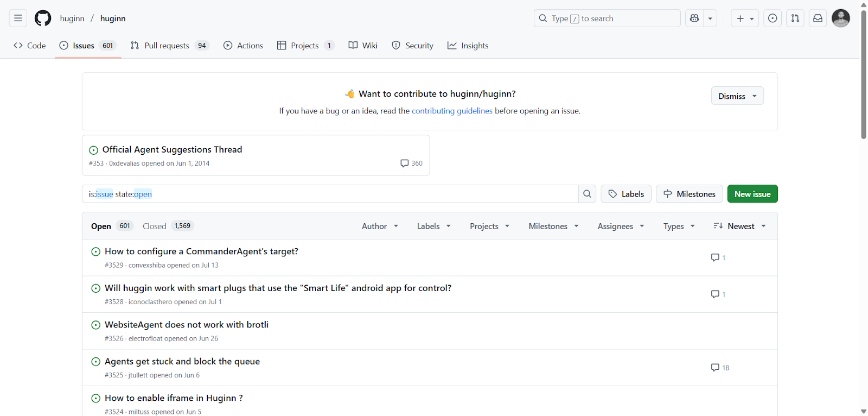The width and height of the screenshot is (868, 416).
Task: Select the Issues tab
Action: [x=88, y=46]
